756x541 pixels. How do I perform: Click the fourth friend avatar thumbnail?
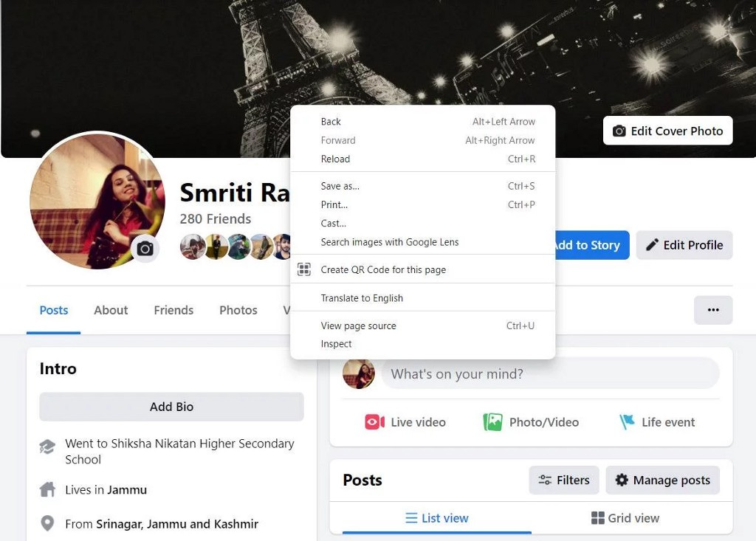tap(261, 247)
